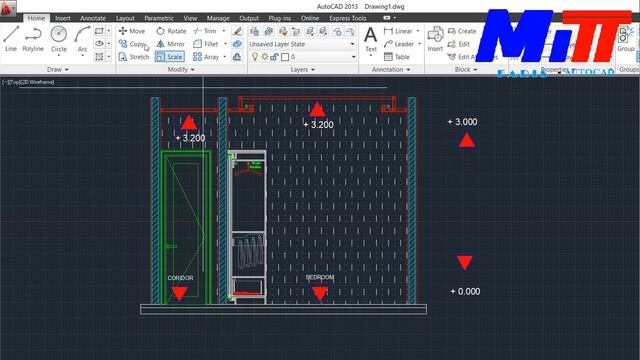
Task: Click the highlighted Scale tool
Action: click(170, 57)
